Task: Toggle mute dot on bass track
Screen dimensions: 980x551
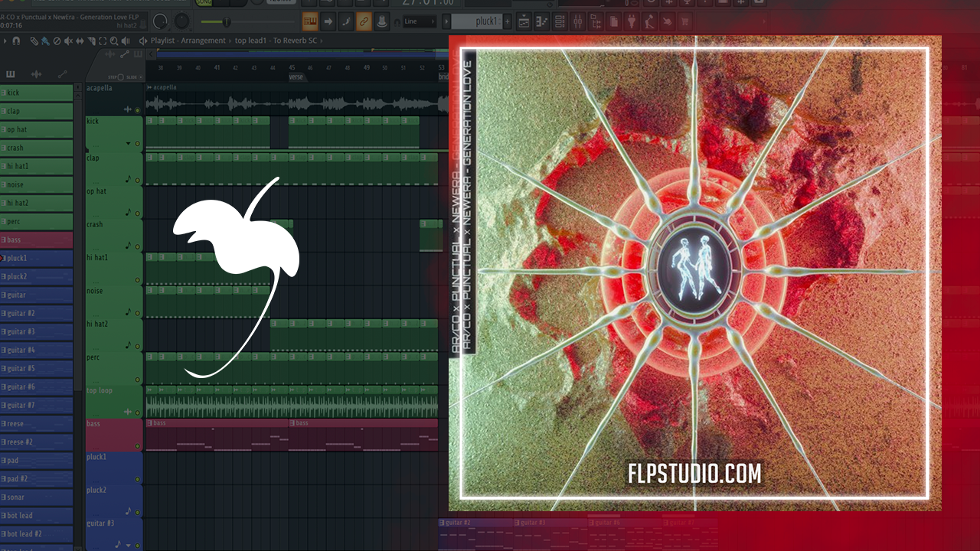Action: click(137, 446)
